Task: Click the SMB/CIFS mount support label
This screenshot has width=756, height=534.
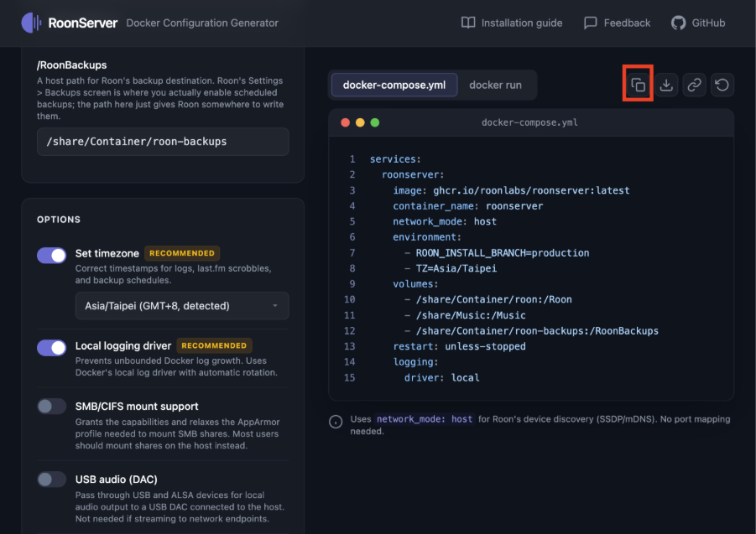Action: (137, 407)
